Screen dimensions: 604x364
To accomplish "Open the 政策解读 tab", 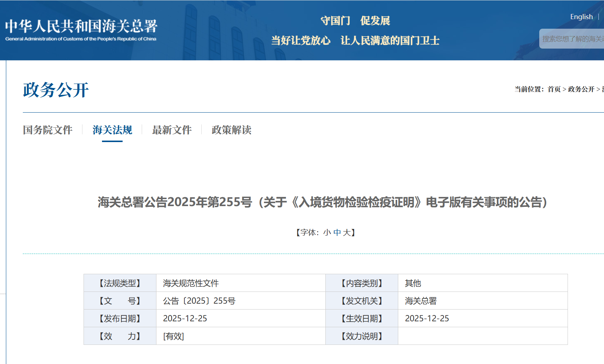I will 232,130.
